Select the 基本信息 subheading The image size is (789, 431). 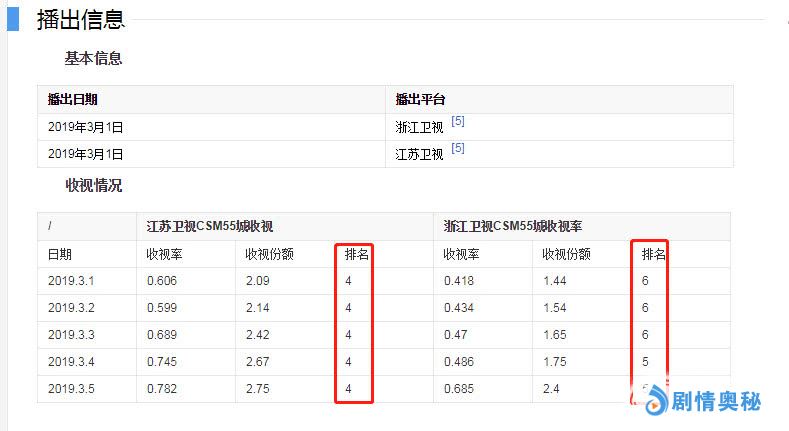coord(93,58)
